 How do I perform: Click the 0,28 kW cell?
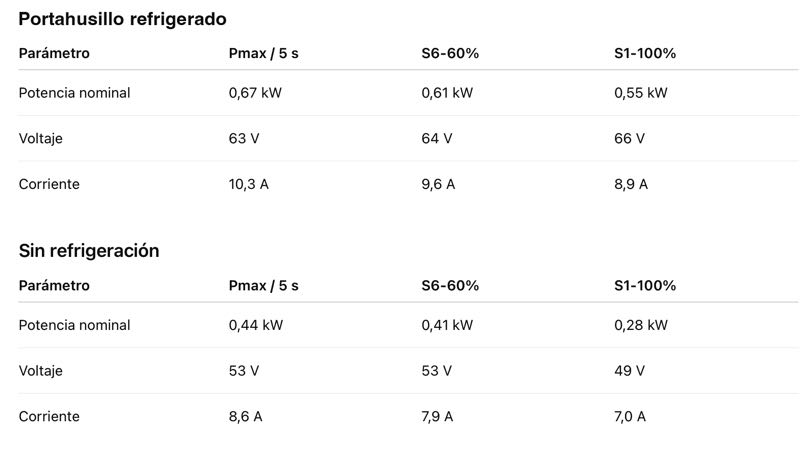[640, 325]
